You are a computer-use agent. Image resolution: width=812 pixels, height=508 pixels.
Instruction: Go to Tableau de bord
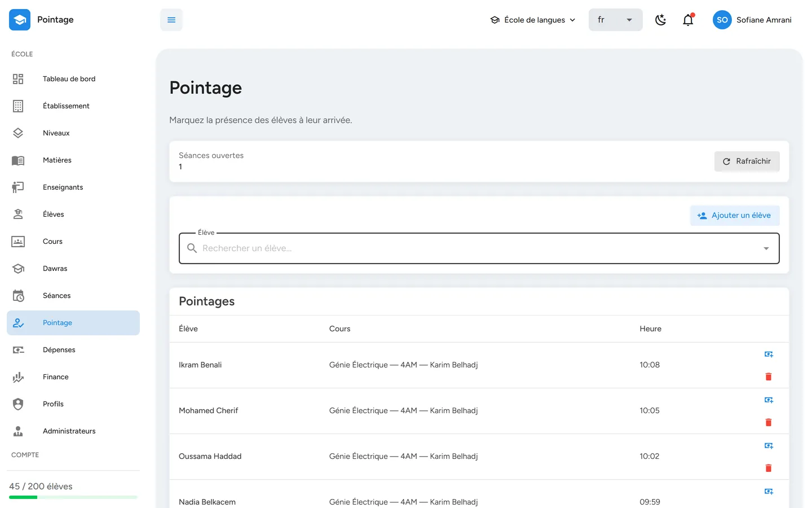[x=73, y=79]
